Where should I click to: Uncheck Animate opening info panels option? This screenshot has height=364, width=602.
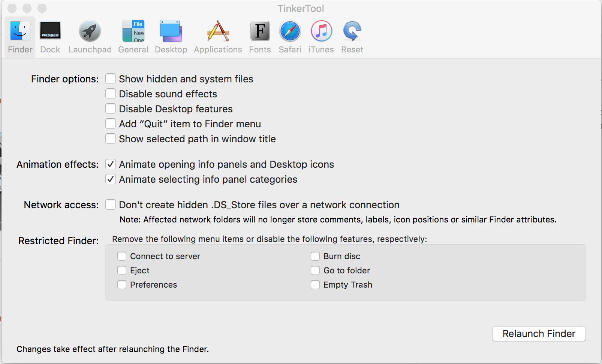coord(111,164)
